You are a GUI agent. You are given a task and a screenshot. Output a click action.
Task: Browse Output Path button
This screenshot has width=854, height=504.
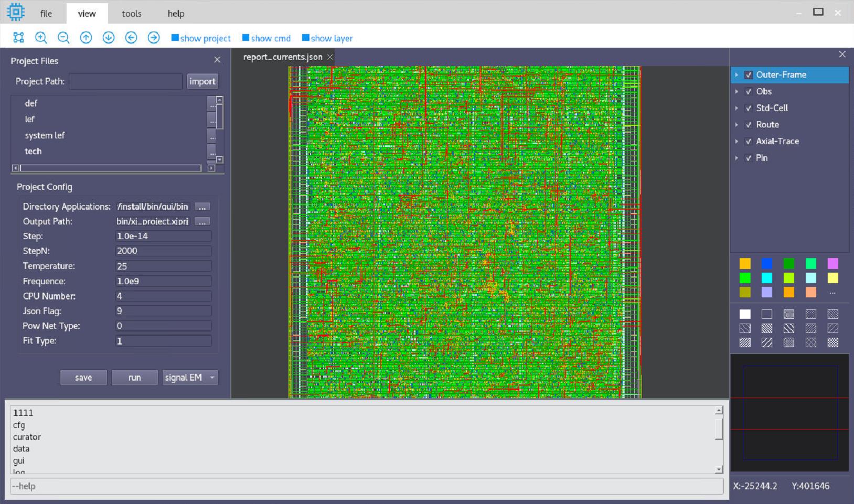(x=202, y=221)
